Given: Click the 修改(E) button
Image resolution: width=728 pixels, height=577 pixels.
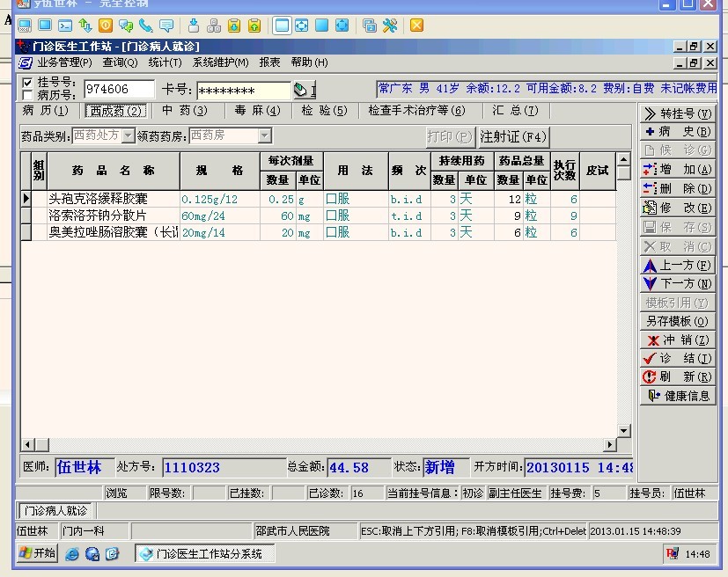Looking at the screenshot, I should click(678, 208).
